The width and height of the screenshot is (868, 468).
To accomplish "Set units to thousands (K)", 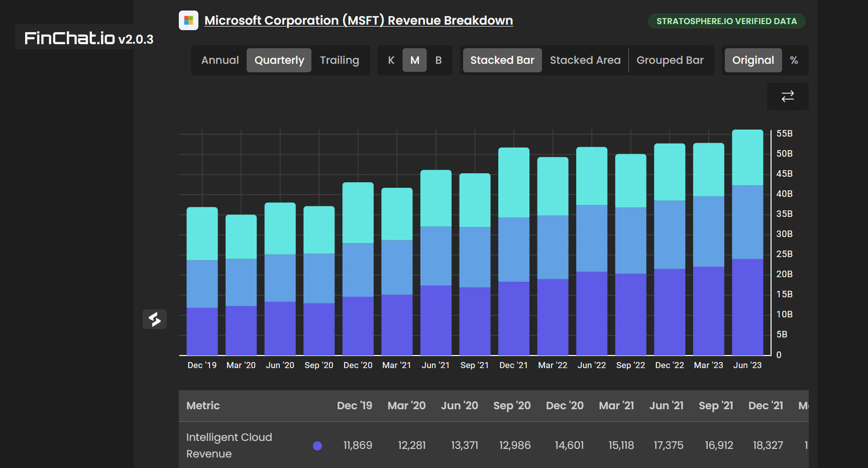I will [391, 60].
